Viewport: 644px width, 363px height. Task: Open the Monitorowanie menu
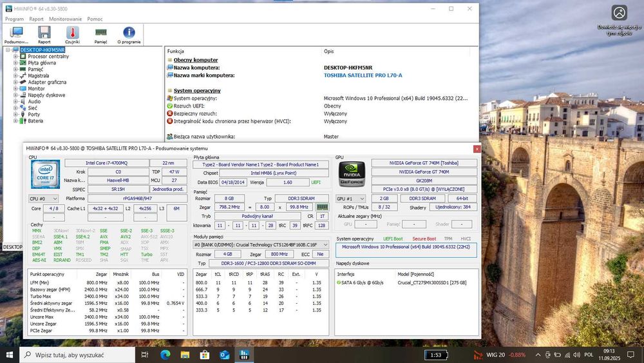[x=65, y=19]
